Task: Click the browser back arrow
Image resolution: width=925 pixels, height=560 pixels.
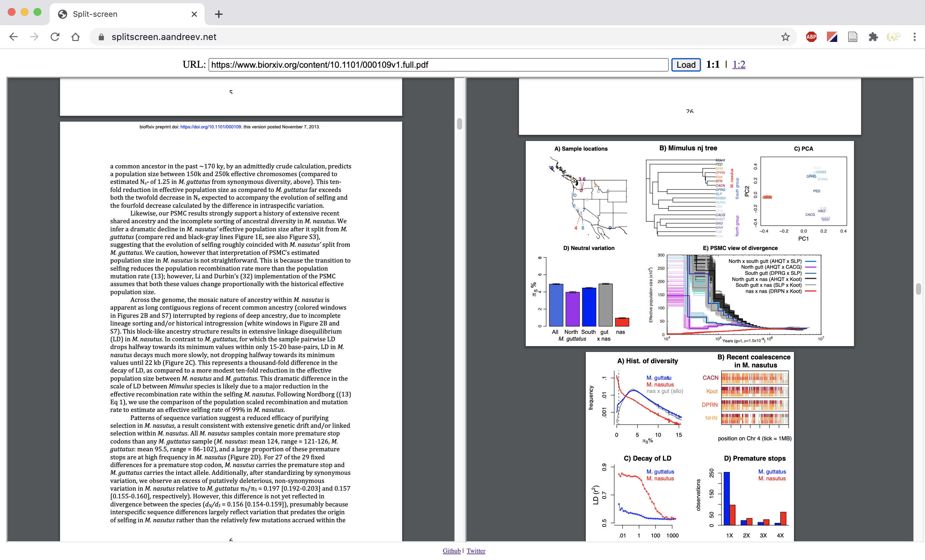Action: [x=14, y=37]
